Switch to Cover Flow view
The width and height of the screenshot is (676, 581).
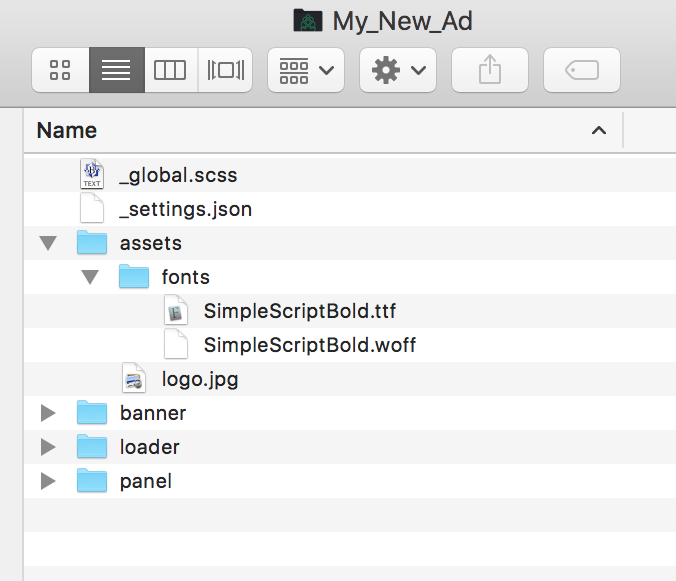[x=225, y=70]
